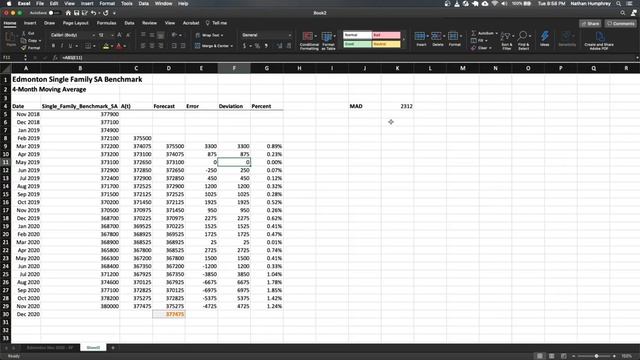Apply Bold formatting
Screen dimensions: 640x360
53,46
